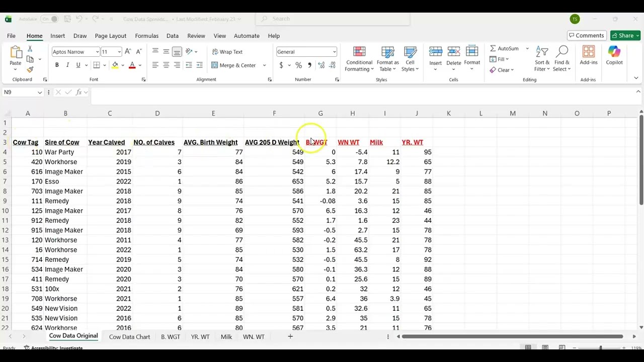644x362 pixels.
Task: Open Cell Styles gallery
Action: (410, 59)
